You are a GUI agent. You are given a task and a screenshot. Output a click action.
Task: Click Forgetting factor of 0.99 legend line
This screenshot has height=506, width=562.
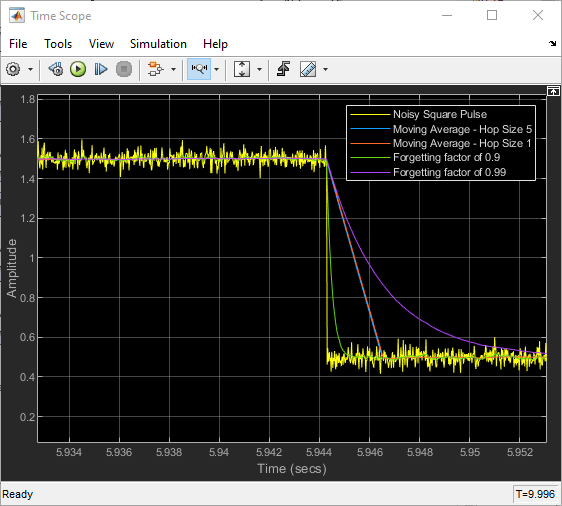(370, 173)
